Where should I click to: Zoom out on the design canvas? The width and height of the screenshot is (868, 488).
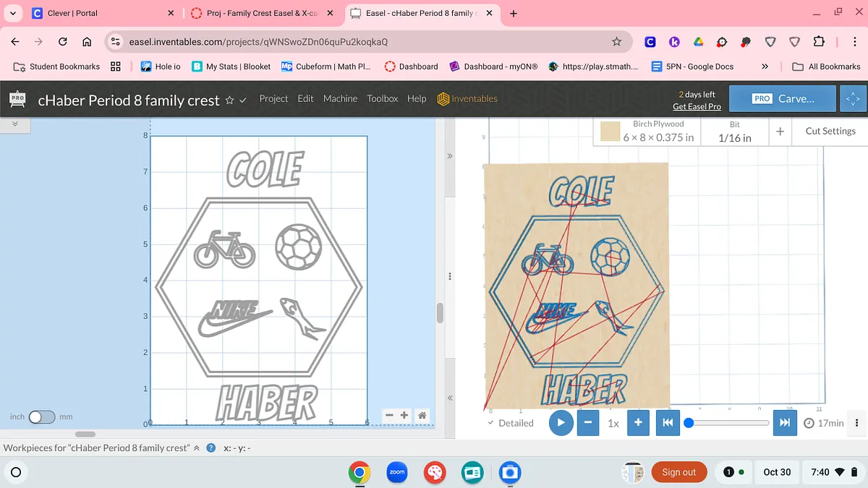[389, 416]
